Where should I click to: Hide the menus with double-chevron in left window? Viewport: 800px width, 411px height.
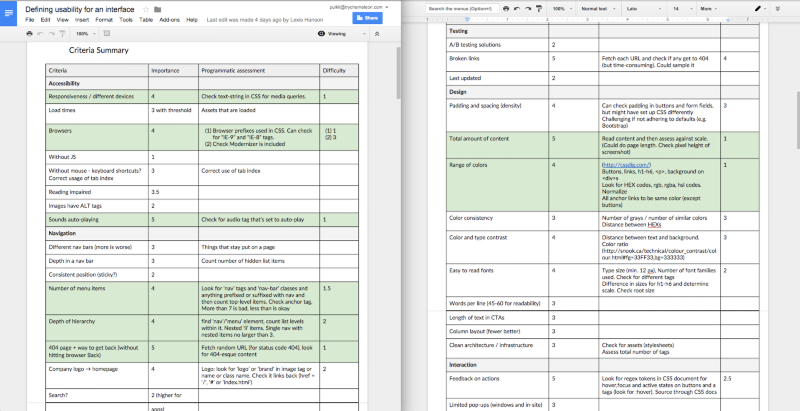[377, 34]
